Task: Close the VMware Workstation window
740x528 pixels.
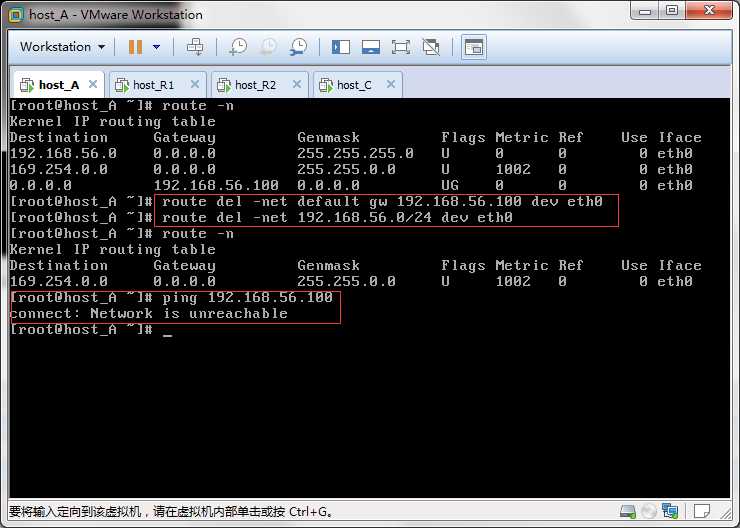Action: point(709,11)
